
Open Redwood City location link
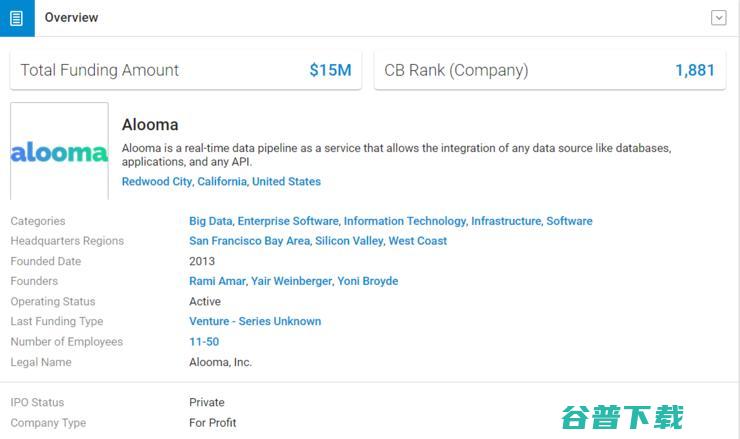pos(157,182)
